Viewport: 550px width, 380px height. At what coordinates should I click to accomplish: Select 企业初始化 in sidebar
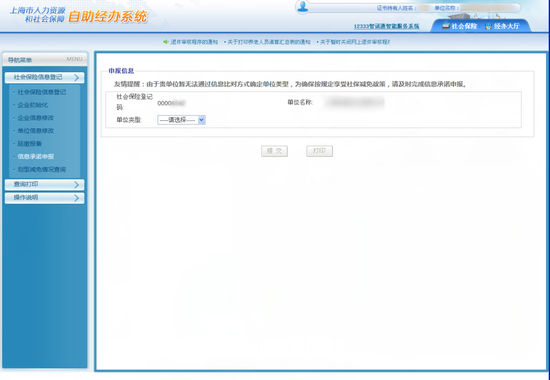pyautogui.click(x=33, y=105)
